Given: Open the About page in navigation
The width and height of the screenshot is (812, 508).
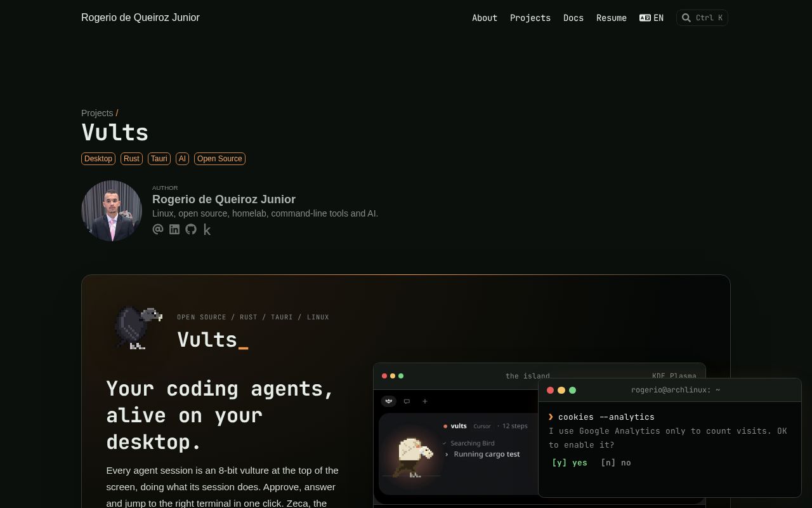Looking at the screenshot, I should click(x=485, y=18).
